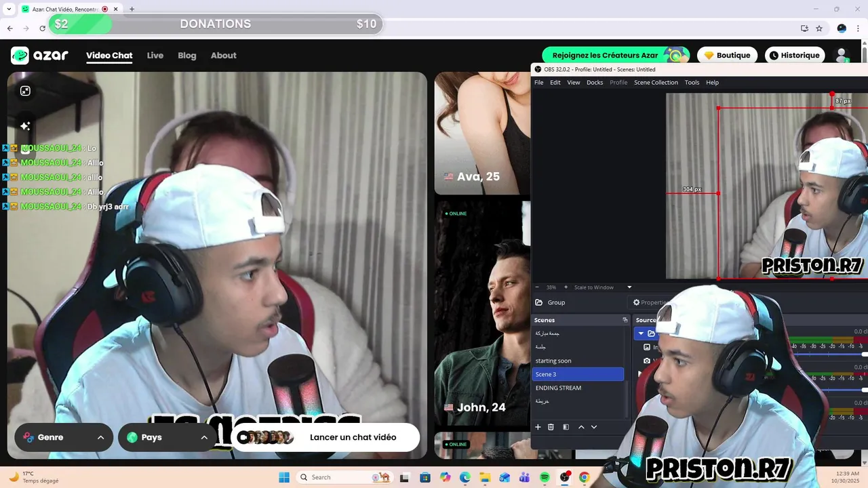Open Task View on taskbar
Viewport: 868px width, 488px height.
[405, 477]
